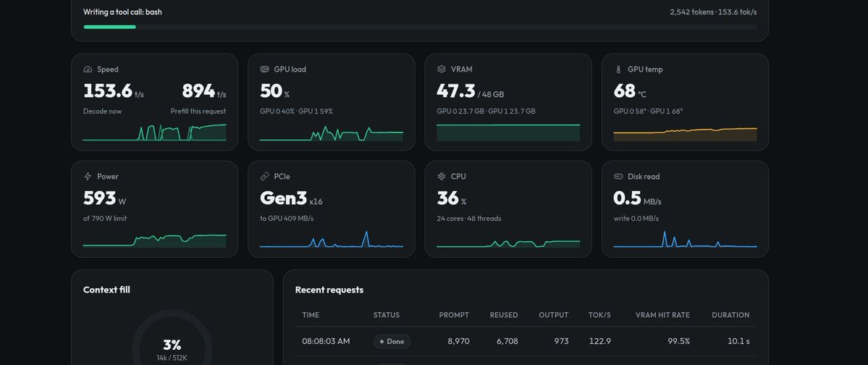Click 'to GPU 409 MB/s' text
This screenshot has height=365, width=868.
287,218
